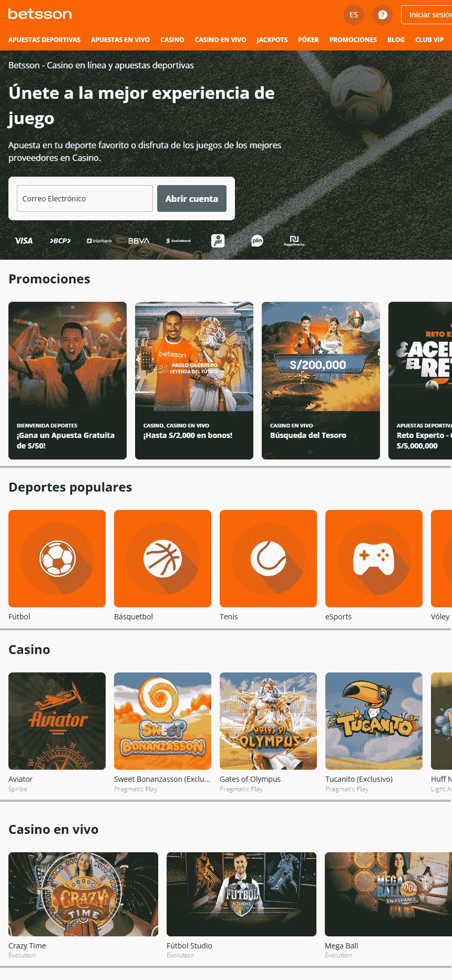Open the Promociones menu item

[x=353, y=39]
